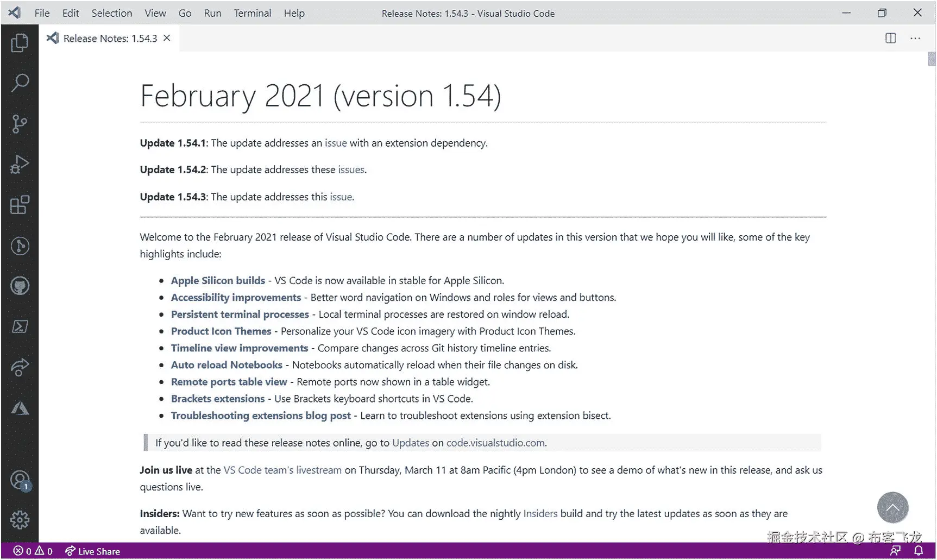Open the More Actions ellipsis menu
Viewport: 937px width, 560px height.
pos(915,38)
